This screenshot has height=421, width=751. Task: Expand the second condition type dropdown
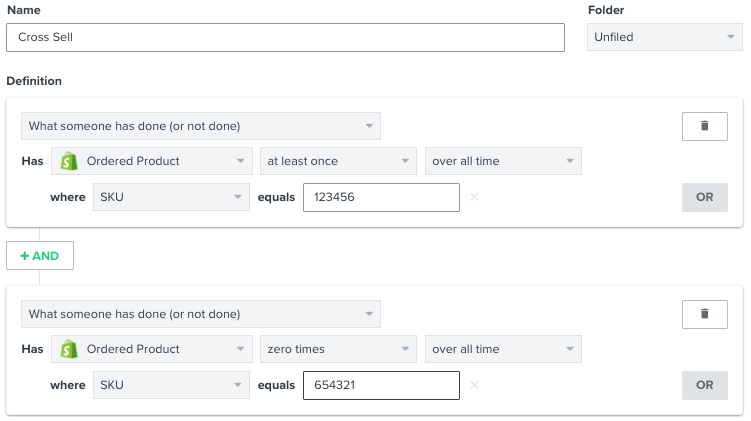(200, 314)
